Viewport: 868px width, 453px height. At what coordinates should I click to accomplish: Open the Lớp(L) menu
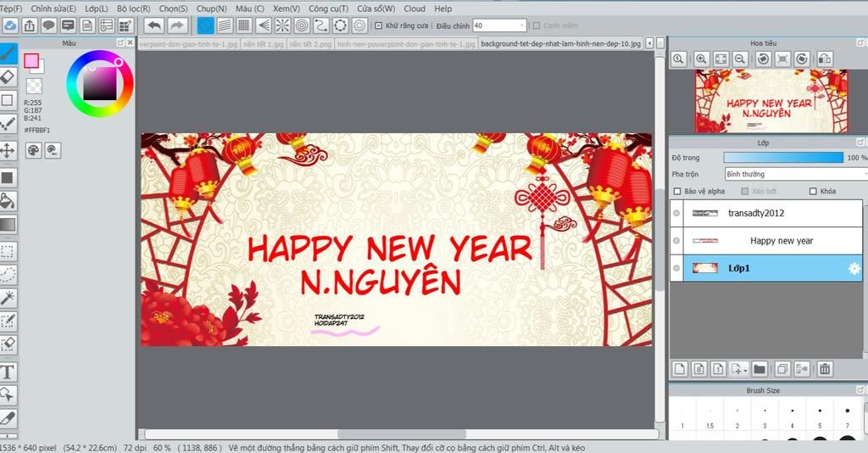(97, 8)
